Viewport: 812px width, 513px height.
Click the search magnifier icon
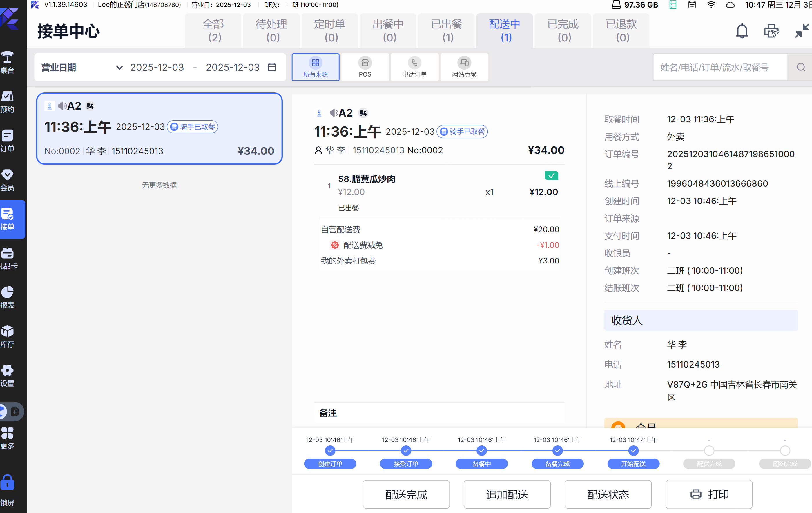tap(800, 68)
